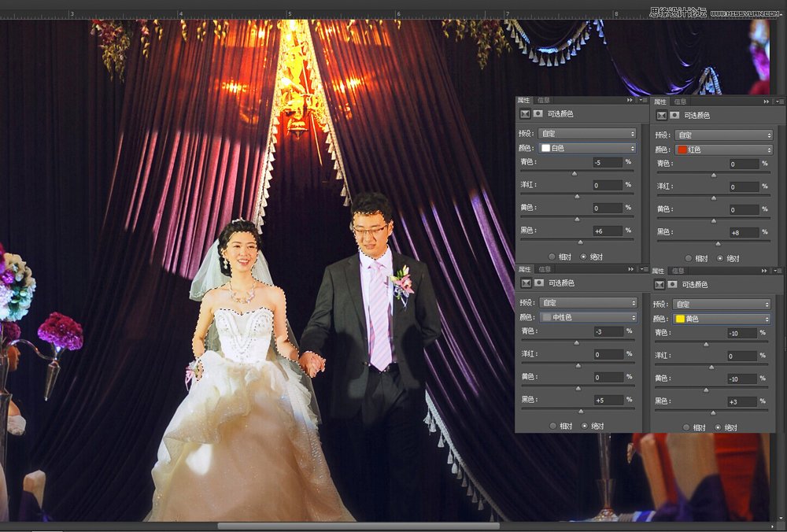787x532 pixels.
Task: Open the 颜色 dropdown showing 黄色
Action: (x=722, y=319)
